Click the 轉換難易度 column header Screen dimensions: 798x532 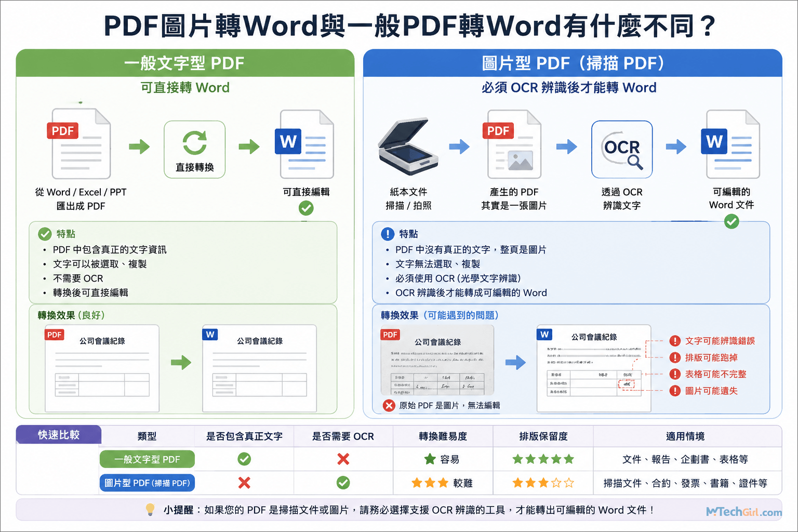(443, 436)
